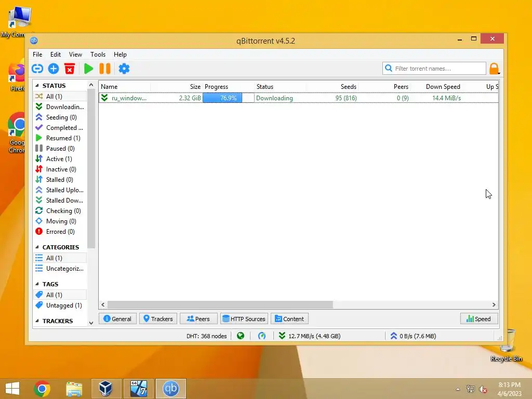Image resolution: width=532 pixels, height=399 pixels.
Task: Click sidebar scroll down arrow
Action: pos(91,323)
